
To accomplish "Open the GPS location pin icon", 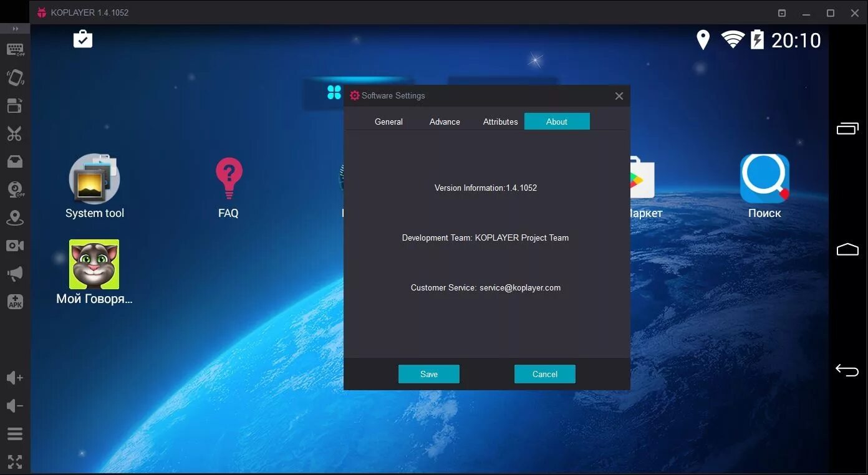I will [15, 218].
